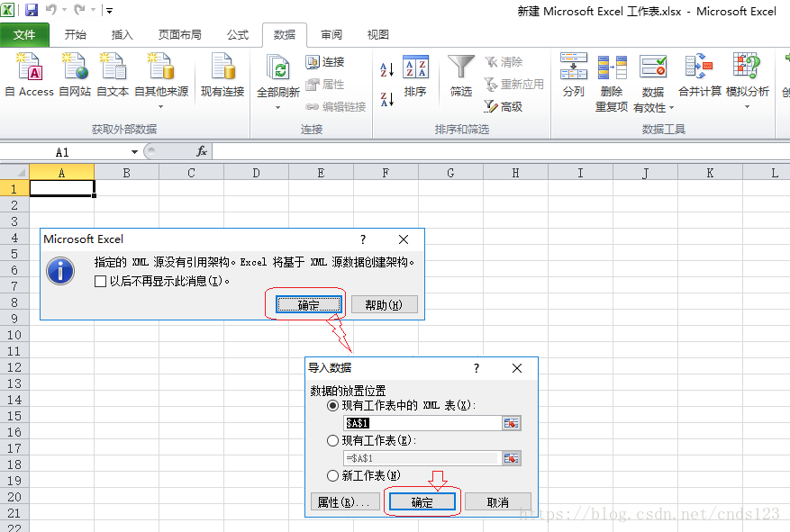
Task: Click range selector icon beside =$A$1 field
Action: point(512,458)
